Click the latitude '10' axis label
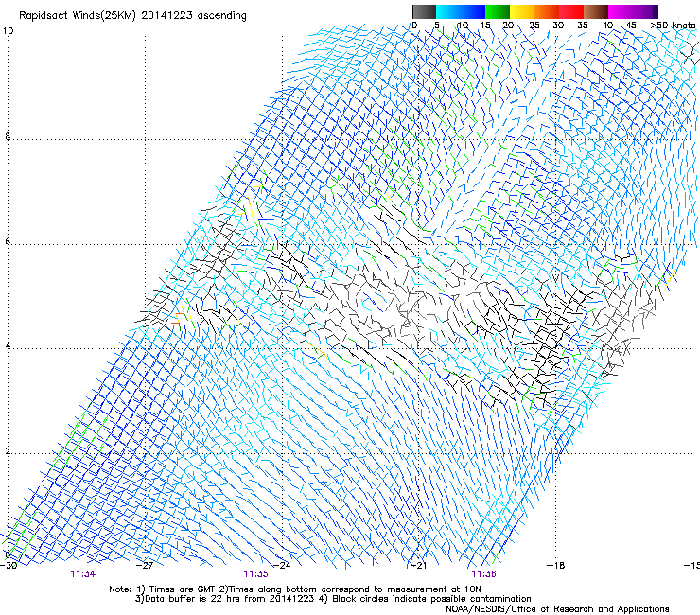 (x=8, y=31)
